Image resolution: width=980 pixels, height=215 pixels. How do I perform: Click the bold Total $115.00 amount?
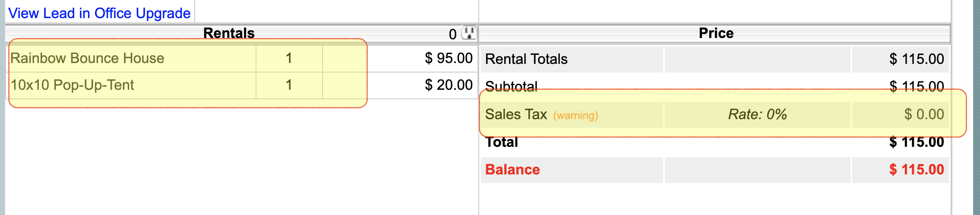pyautogui.click(x=916, y=142)
